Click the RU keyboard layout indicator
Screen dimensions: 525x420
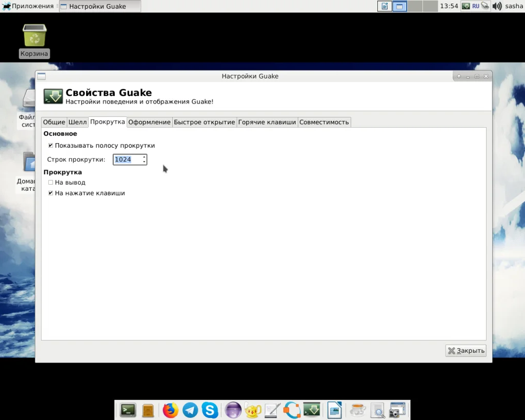click(476, 6)
